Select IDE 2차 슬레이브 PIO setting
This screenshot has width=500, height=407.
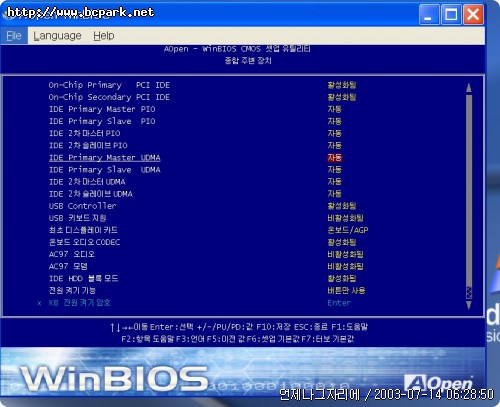pos(88,145)
